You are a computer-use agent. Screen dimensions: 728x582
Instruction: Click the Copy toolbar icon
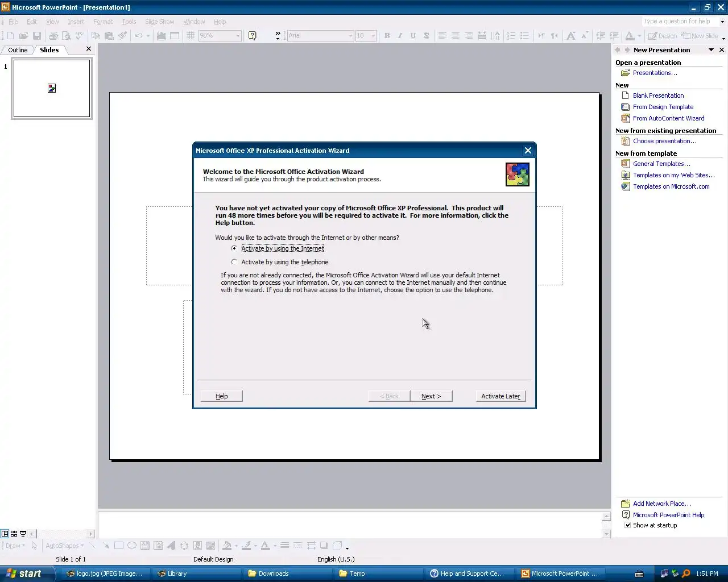coord(96,36)
